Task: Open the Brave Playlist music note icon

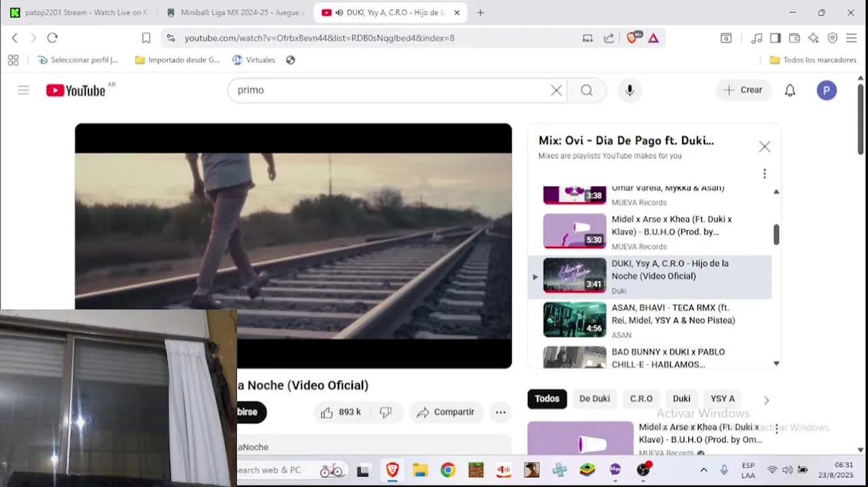Action: click(x=757, y=38)
